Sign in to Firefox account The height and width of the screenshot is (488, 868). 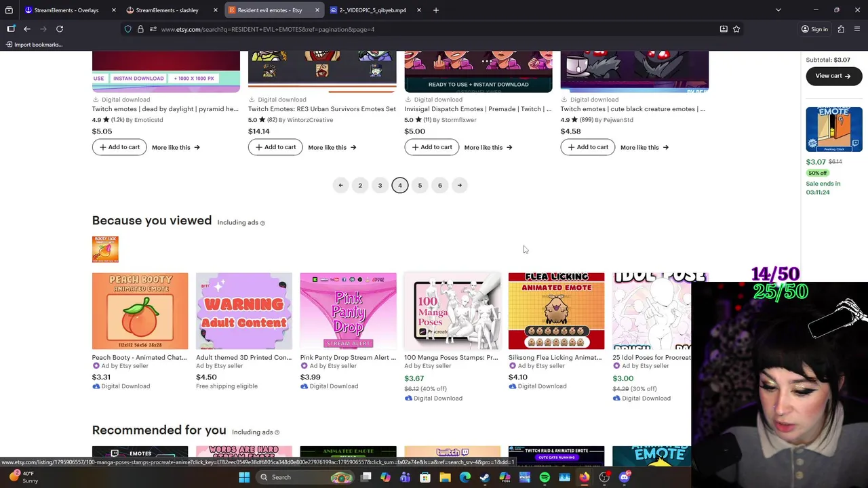click(x=814, y=29)
